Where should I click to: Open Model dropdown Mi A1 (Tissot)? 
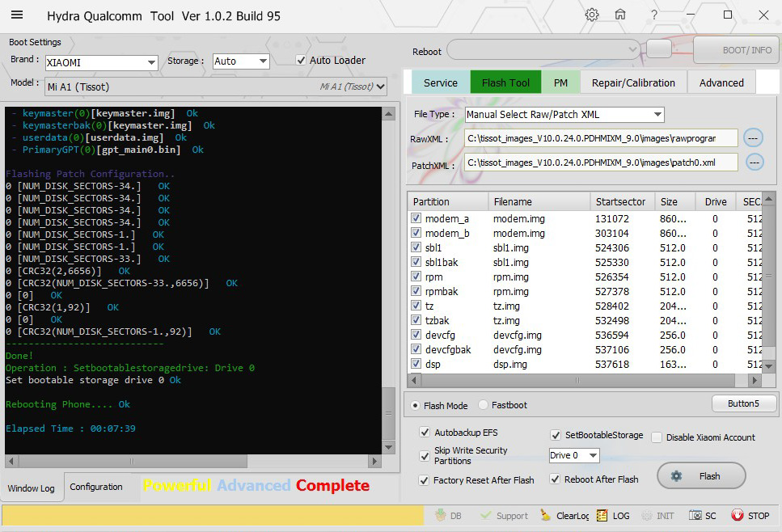(215, 87)
